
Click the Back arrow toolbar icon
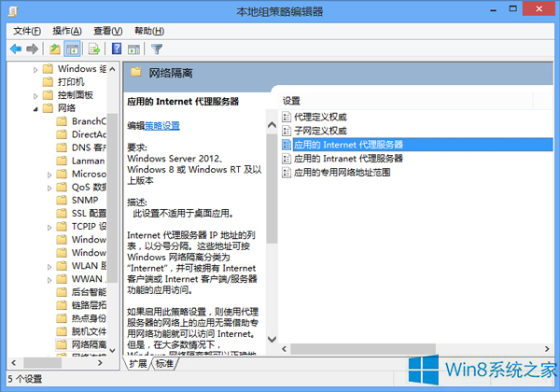pos(16,49)
